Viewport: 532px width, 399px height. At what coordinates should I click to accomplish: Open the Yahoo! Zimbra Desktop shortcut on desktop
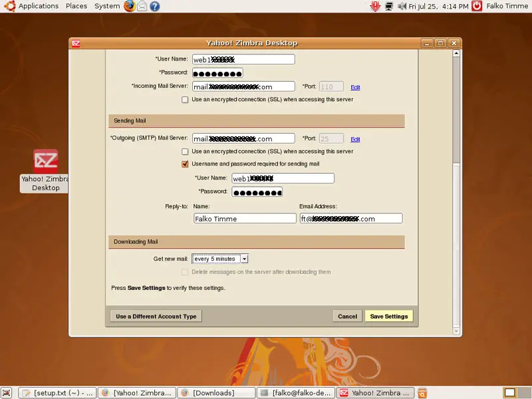pos(45,170)
